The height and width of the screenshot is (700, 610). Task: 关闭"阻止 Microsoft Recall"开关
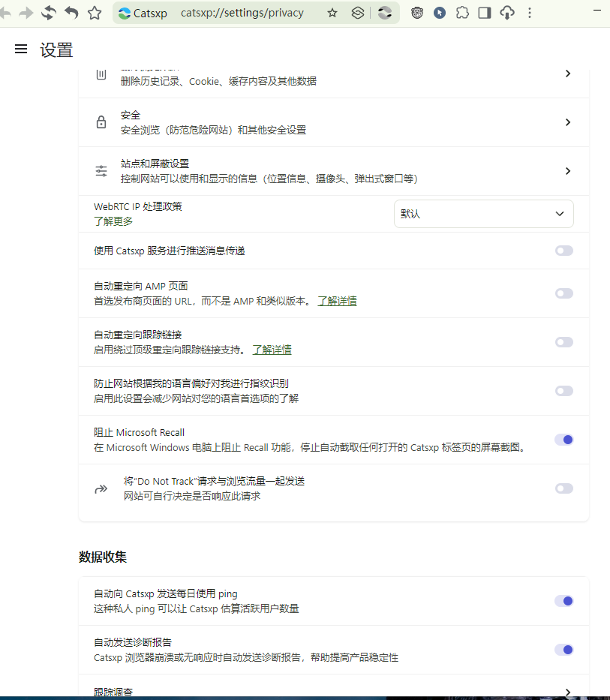click(563, 440)
